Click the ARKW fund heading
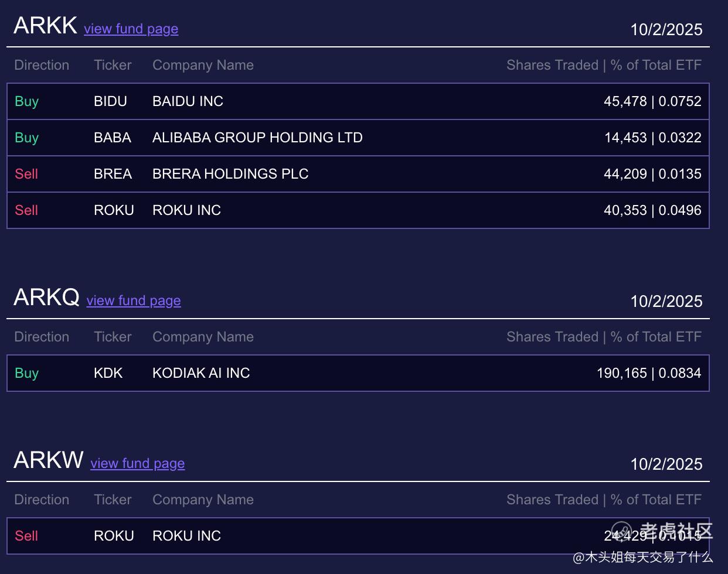 click(49, 460)
